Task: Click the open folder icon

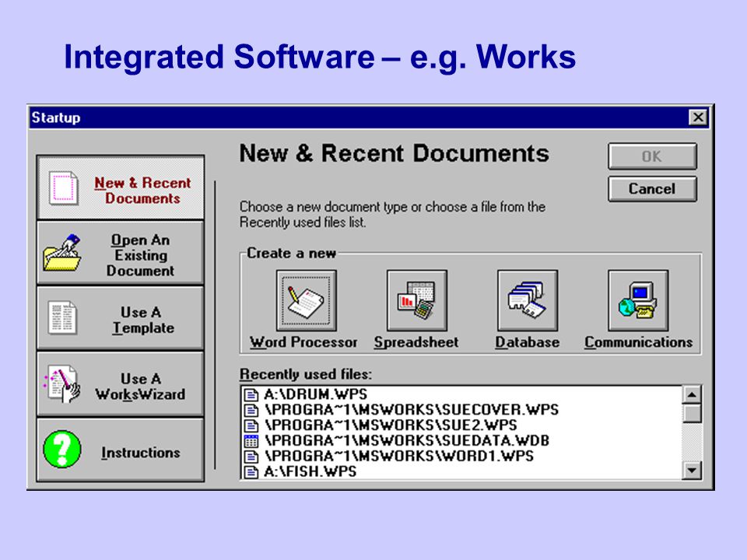Action: click(62, 252)
